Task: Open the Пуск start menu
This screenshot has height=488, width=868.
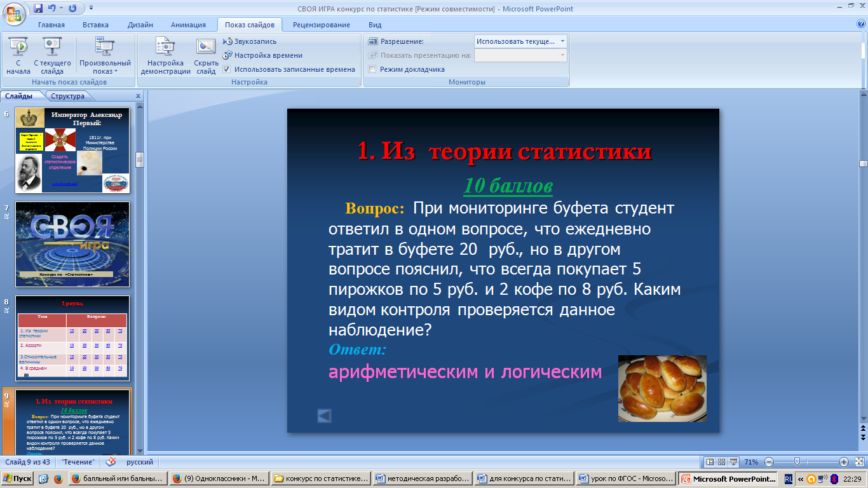Action: tap(18, 478)
